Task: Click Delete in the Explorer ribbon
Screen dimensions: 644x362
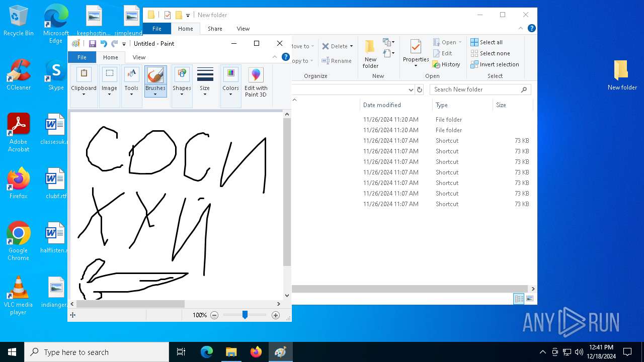Action: (x=335, y=46)
